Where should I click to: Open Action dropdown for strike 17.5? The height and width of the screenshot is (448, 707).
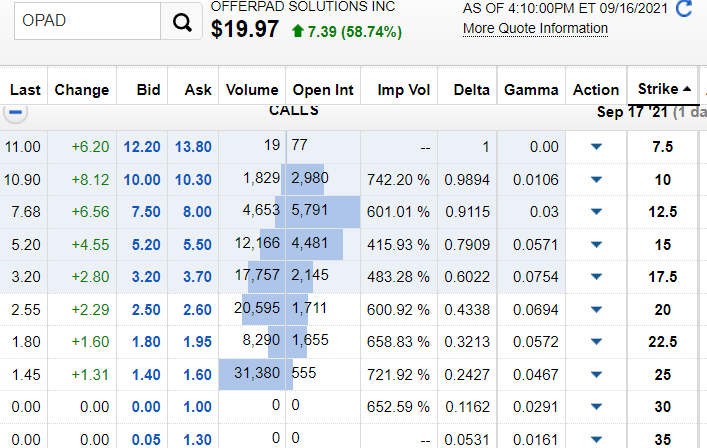tap(596, 277)
